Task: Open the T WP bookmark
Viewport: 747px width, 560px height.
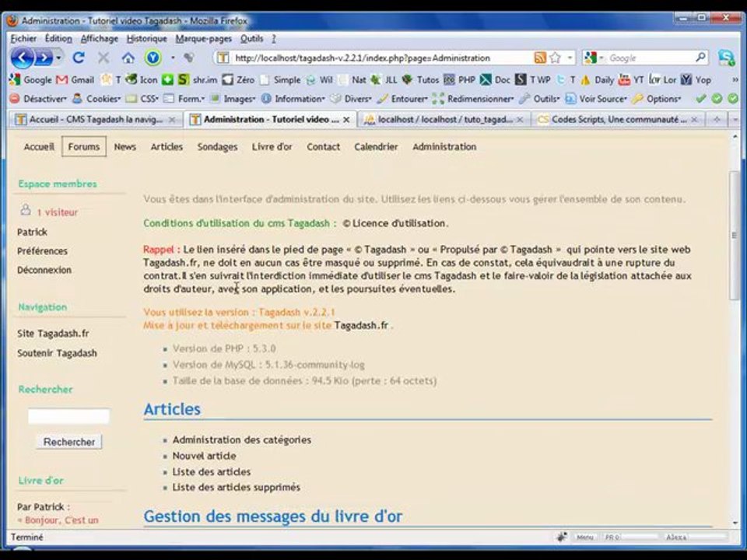Action: coord(533,79)
